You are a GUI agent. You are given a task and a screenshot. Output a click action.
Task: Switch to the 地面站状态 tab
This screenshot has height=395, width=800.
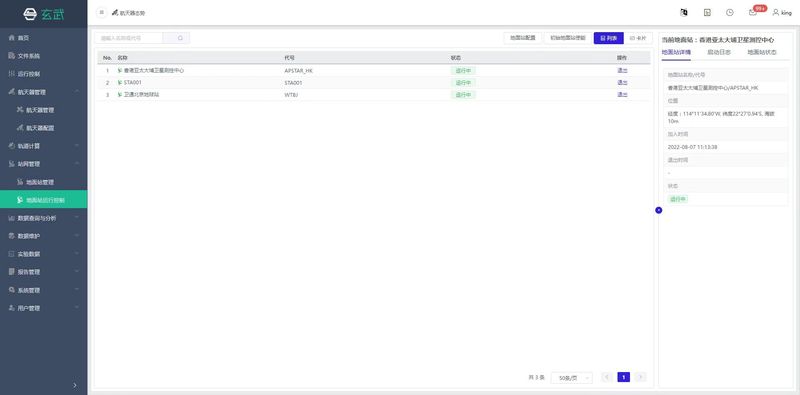pyautogui.click(x=762, y=52)
